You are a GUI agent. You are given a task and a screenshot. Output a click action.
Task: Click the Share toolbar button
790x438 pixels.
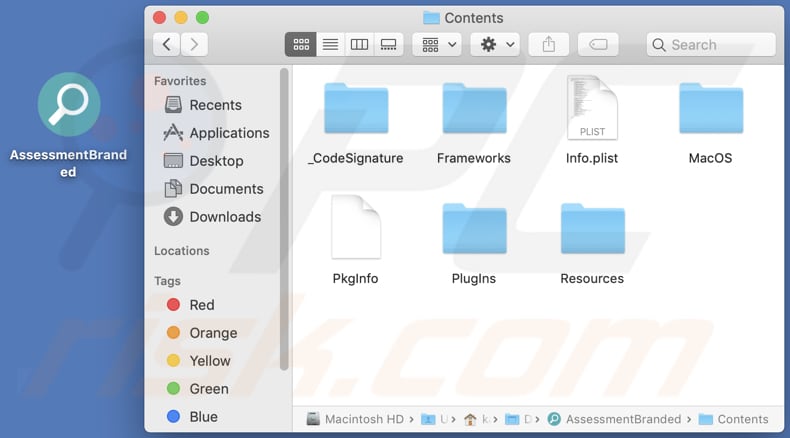pos(549,44)
